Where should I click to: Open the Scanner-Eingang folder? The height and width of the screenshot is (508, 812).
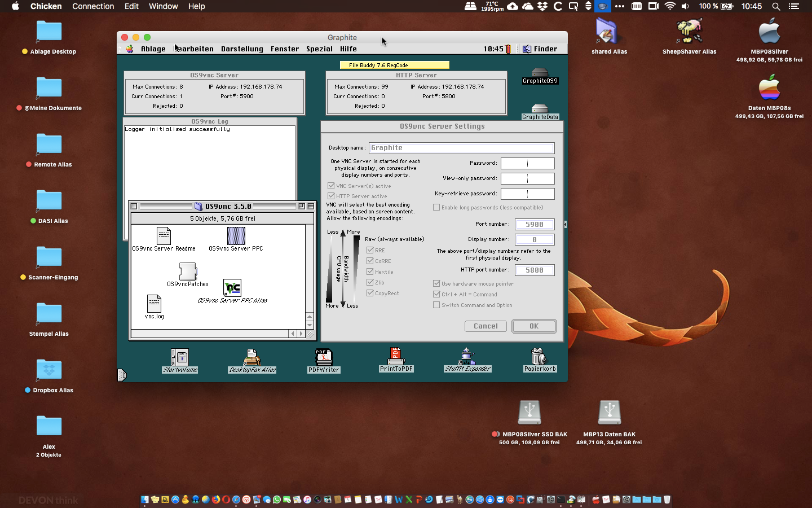tap(49, 257)
